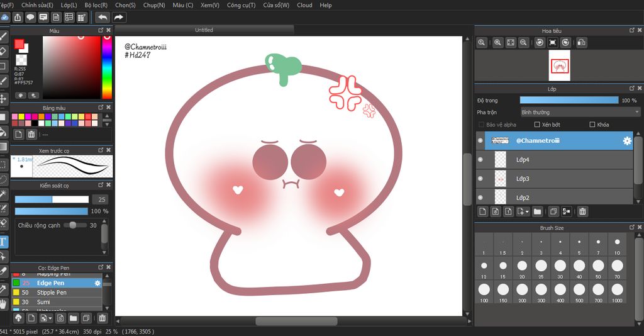Toggle visibility of layer Lớp3
644x336 pixels.
(480, 179)
